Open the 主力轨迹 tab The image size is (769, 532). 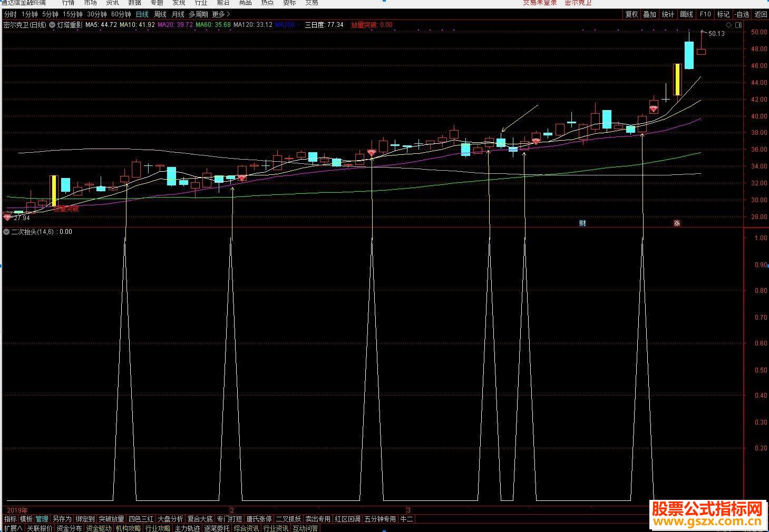(187, 528)
